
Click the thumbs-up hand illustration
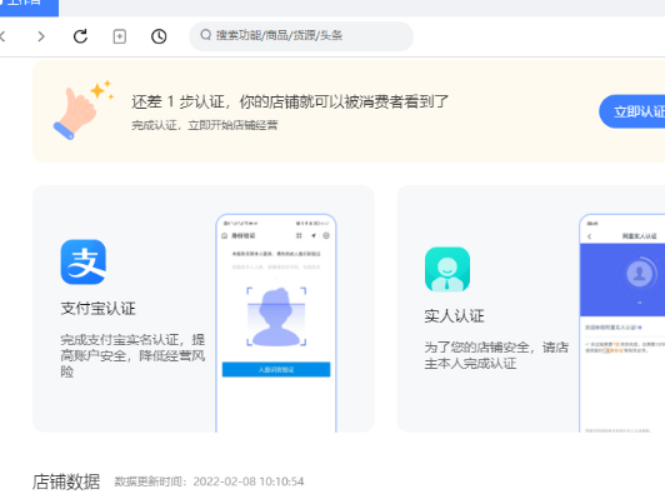click(x=84, y=110)
